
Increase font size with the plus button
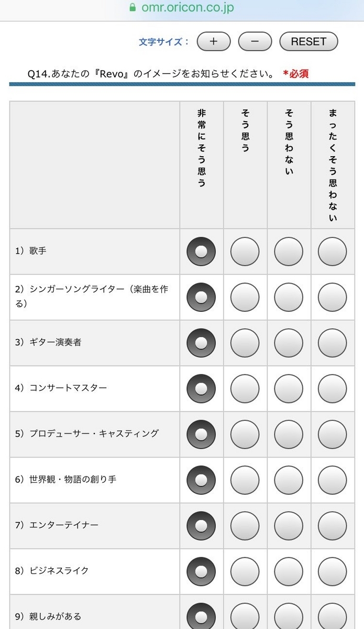click(213, 41)
